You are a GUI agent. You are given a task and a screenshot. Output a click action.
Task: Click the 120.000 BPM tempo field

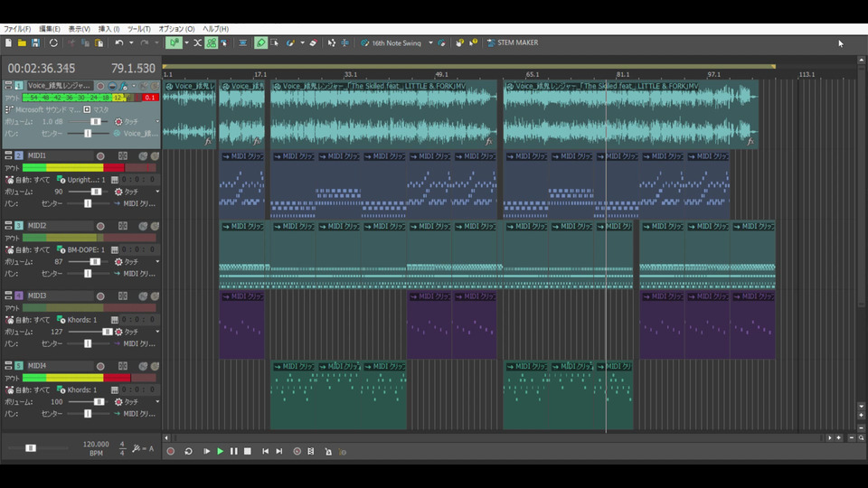(x=96, y=444)
